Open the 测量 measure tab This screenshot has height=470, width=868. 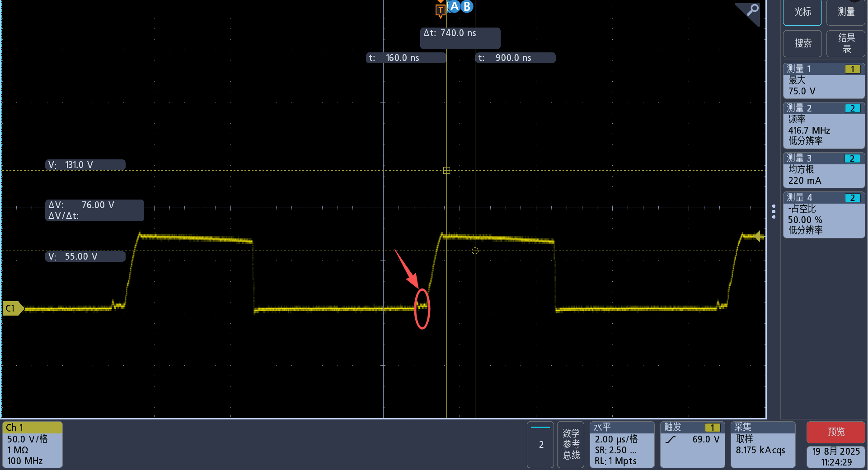point(846,12)
